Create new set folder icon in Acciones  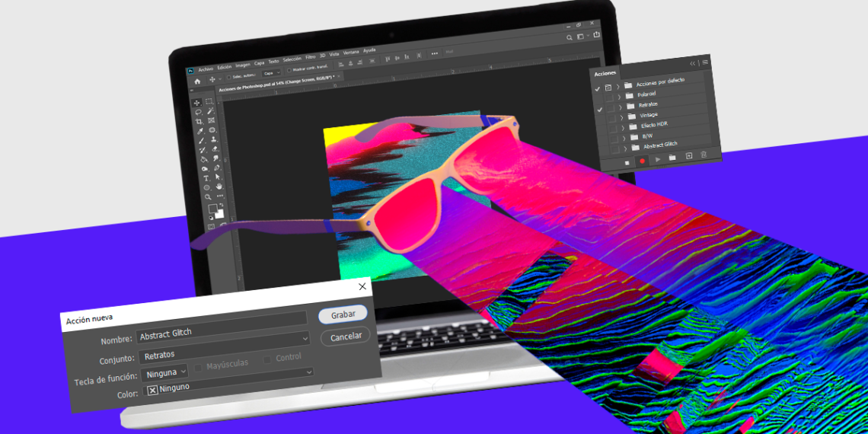[x=672, y=157]
